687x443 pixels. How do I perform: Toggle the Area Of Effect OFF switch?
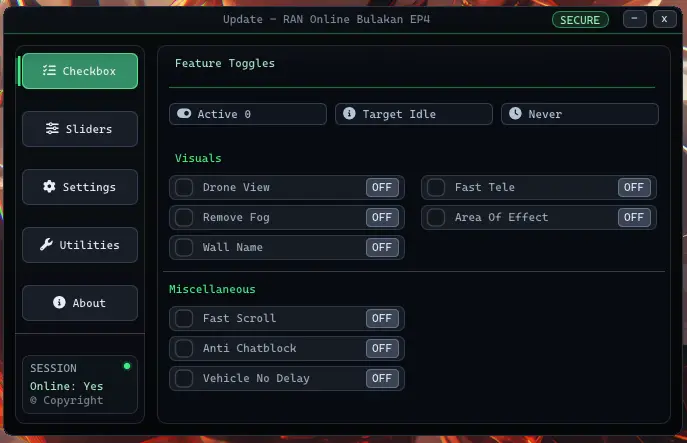634,217
